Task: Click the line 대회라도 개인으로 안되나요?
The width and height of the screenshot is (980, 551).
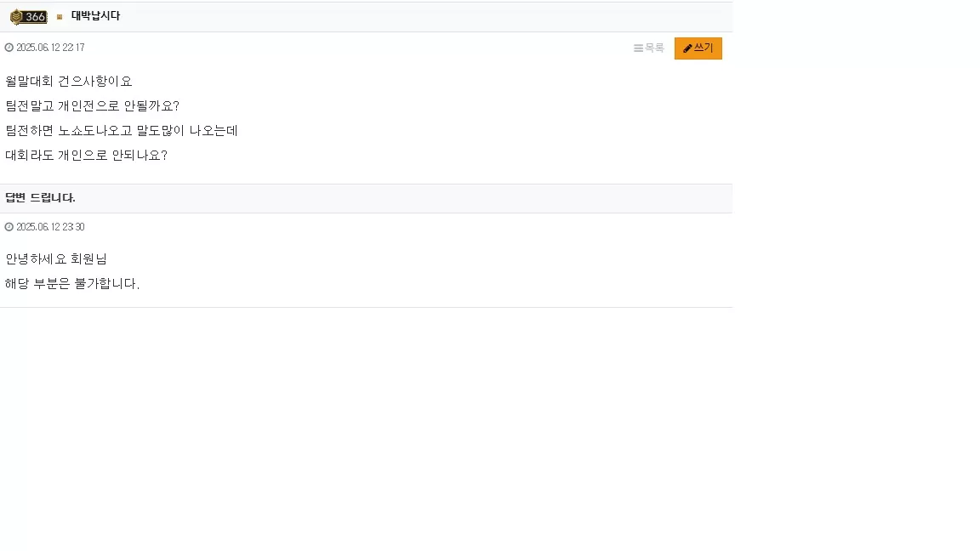Action: point(86,155)
